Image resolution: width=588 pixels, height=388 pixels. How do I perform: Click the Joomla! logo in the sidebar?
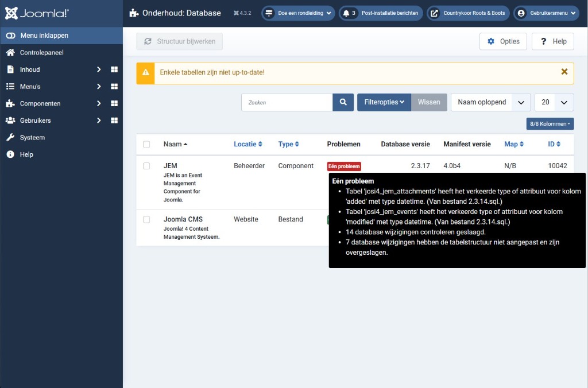tap(37, 13)
